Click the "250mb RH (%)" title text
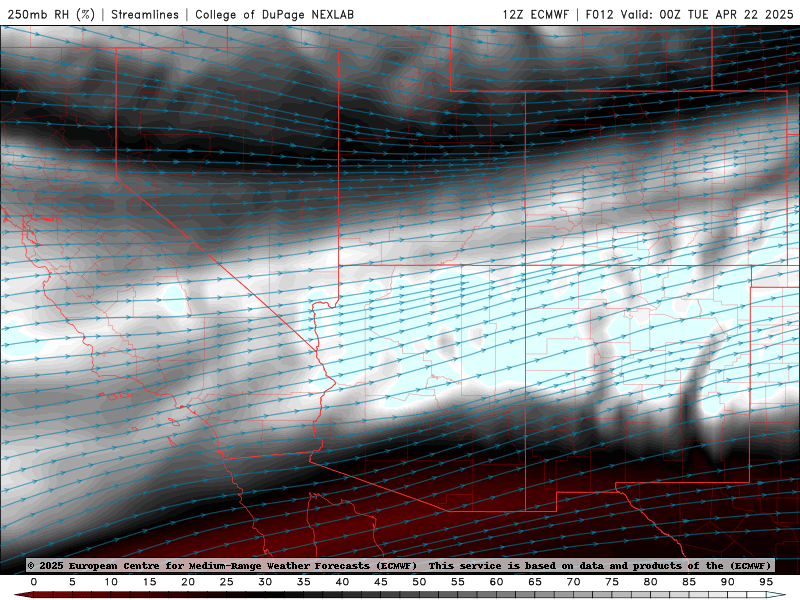This screenshot has width=800, height=600. point(51,14)
